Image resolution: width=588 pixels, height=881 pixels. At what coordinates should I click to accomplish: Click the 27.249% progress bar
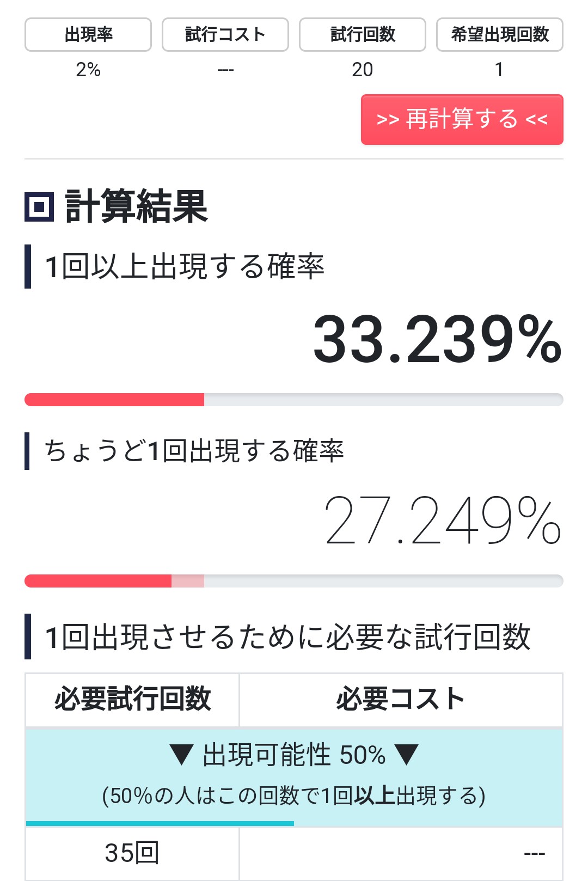click(x=294, y=580)
